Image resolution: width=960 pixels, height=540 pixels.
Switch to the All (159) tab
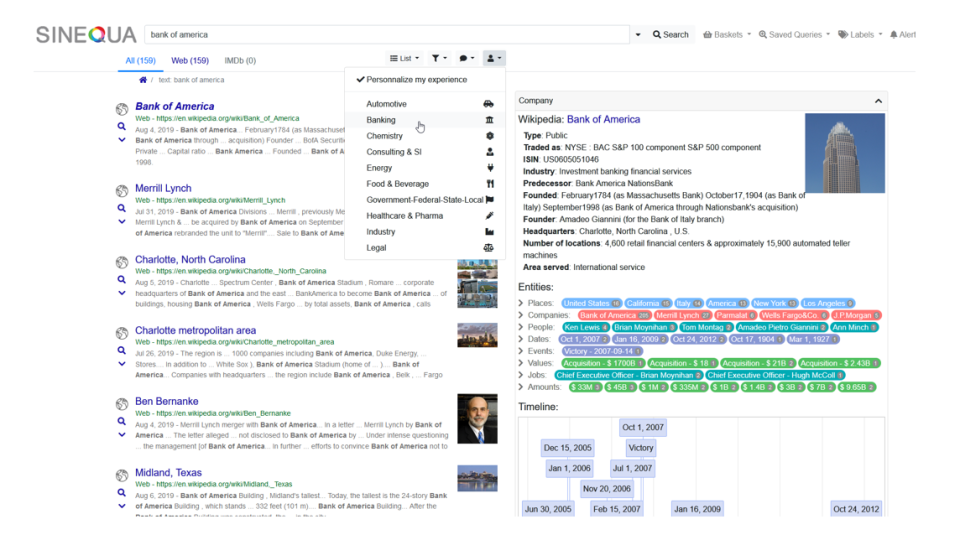(x=140, y=61)
